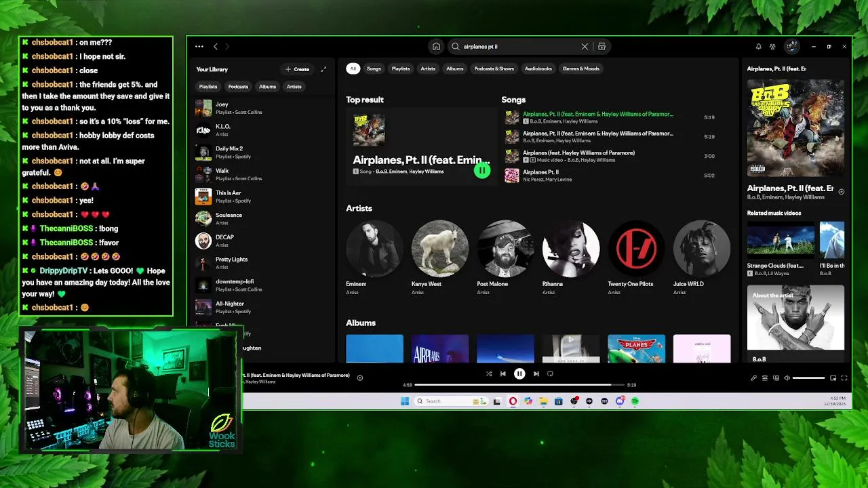Screen dimensions: 868x488
Task: Open Pretty Lights artist in library
Action: pos(261,263)
